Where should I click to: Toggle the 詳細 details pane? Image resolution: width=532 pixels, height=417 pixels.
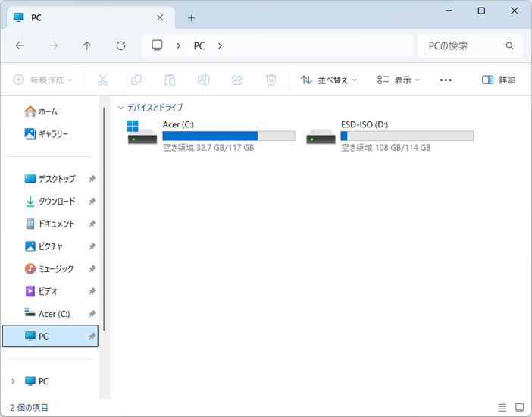(x=499, y=80)
